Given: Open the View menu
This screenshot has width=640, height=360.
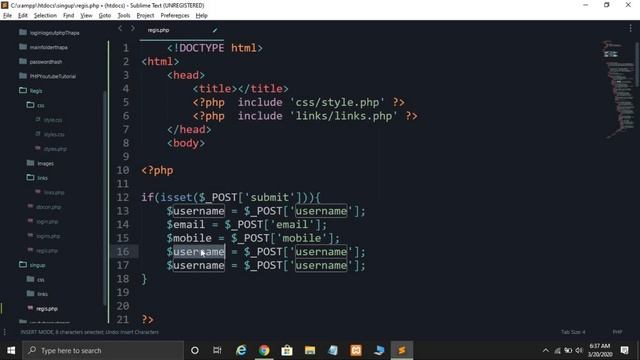Looking at the screenshot, I should (x=86, y=16).
